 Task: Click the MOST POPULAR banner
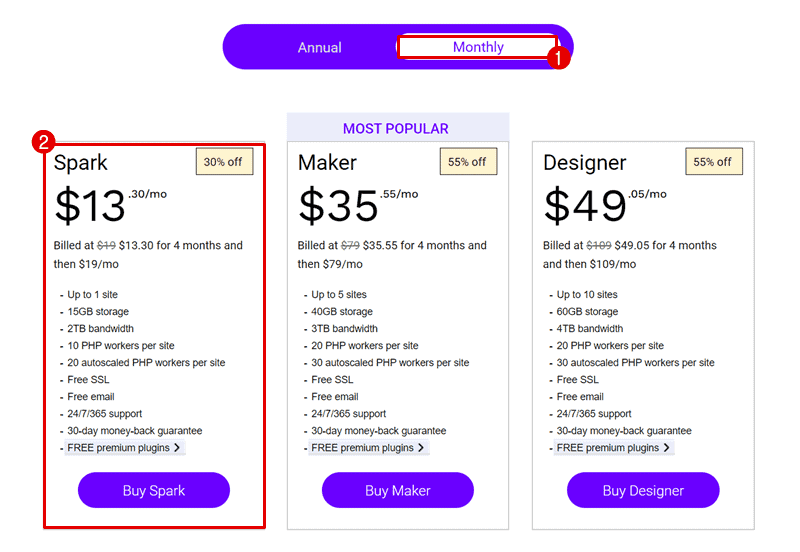pos(396,128)
